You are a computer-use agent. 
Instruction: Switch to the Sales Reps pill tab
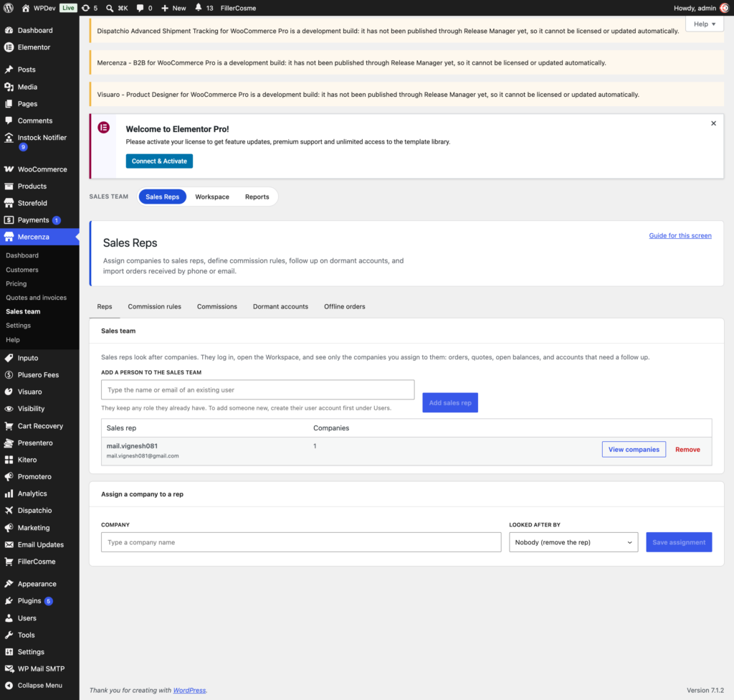[163, 197]
